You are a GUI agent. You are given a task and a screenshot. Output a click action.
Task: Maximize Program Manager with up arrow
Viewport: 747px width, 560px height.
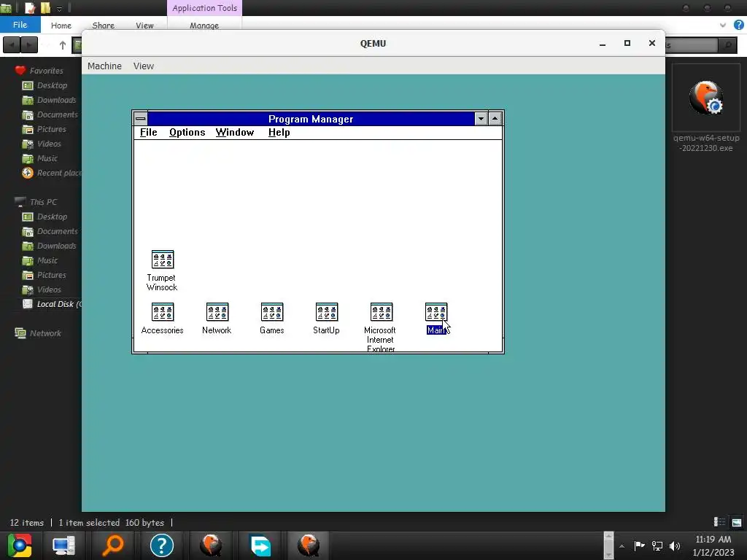495,119
